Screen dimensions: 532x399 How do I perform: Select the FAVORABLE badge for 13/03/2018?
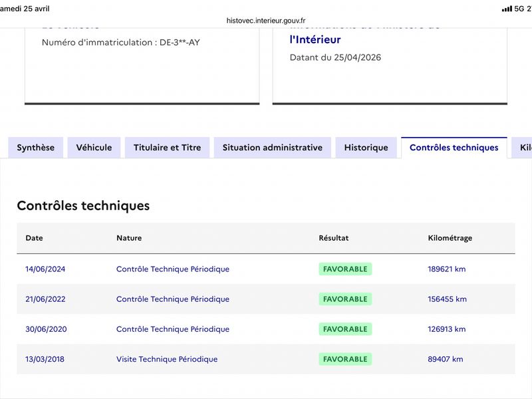tap(345, 359)
